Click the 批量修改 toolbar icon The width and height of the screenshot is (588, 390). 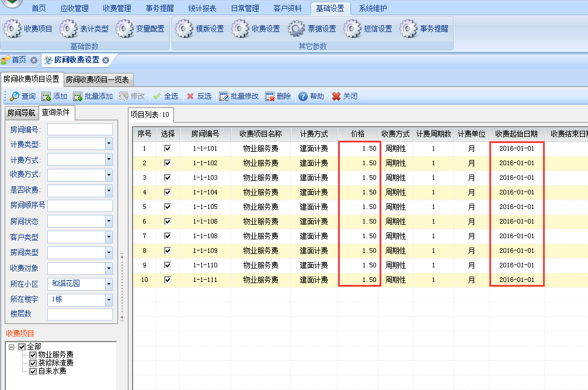224,97
